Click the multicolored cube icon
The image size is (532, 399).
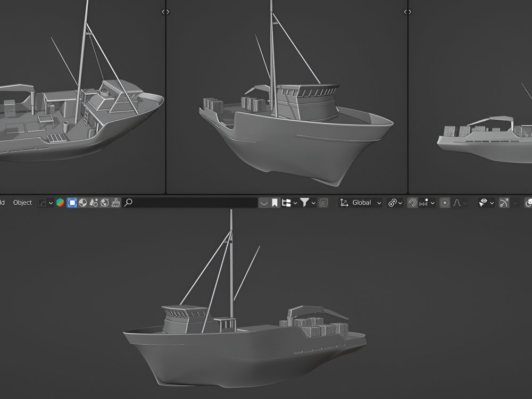60,203
